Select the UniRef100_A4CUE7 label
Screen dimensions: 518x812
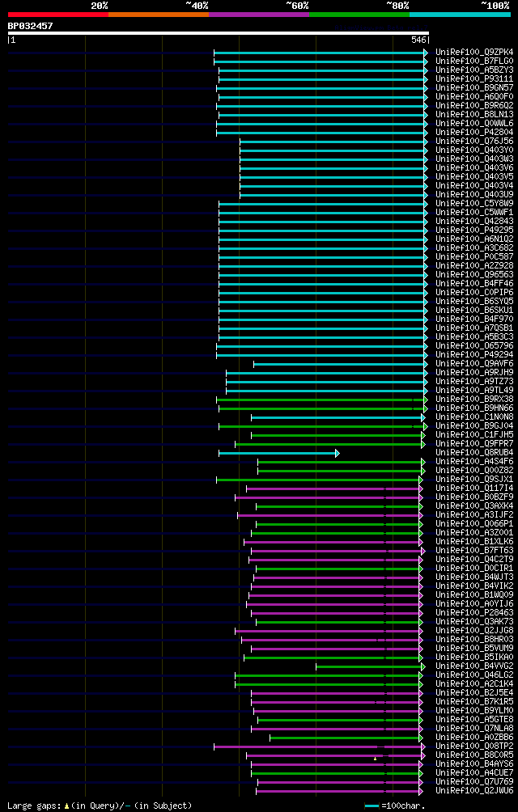(x=474, y=772)
